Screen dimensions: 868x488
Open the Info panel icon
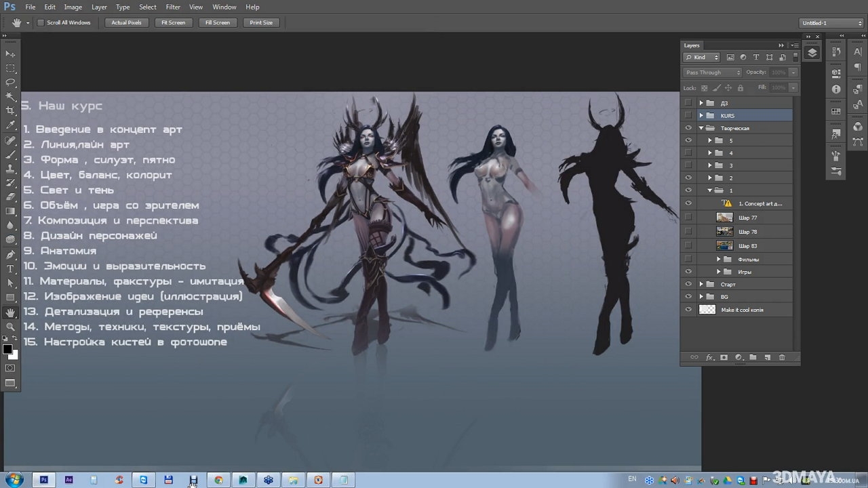coord(836,89)
